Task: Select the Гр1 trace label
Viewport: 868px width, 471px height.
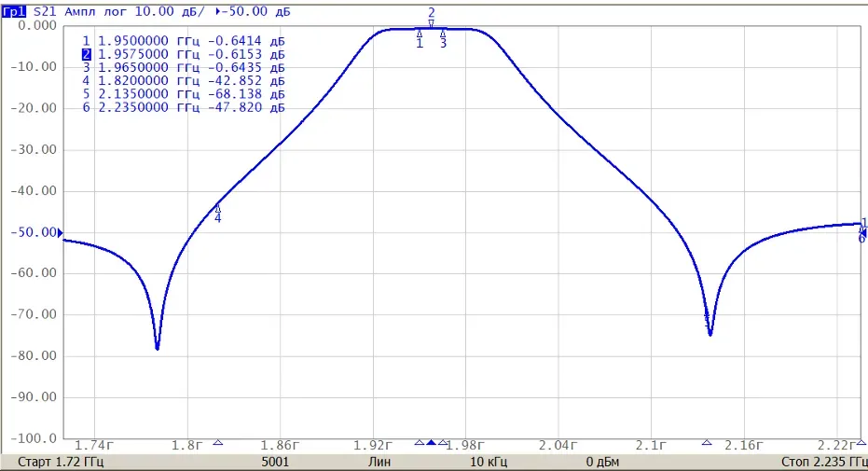Action: 13,11
